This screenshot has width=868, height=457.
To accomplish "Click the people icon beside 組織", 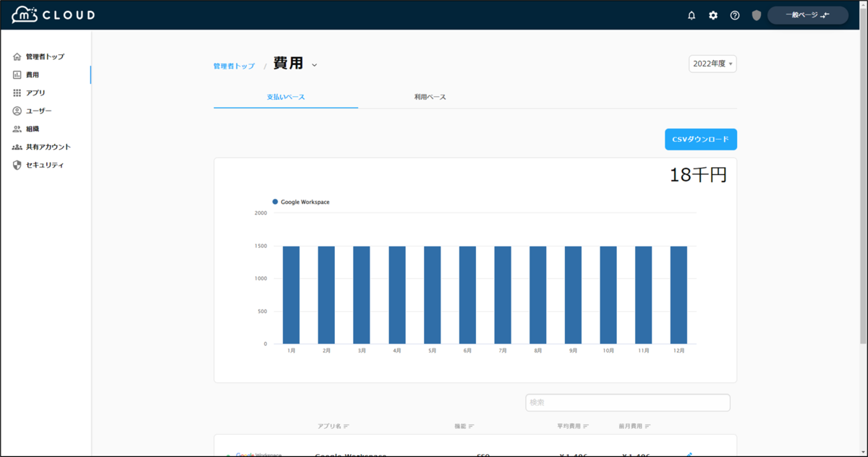I will (17, 129).
